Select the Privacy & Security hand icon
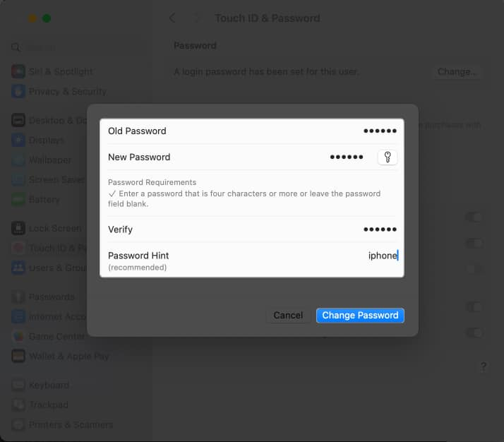This screenshot has width=504, height=442. (x=19, y=91)
